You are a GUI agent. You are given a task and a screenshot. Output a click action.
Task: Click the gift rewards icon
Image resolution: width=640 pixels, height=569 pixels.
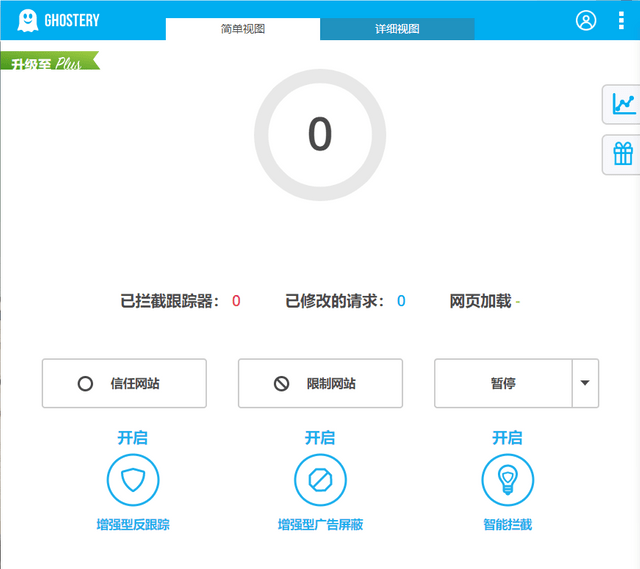click(623, 154)
